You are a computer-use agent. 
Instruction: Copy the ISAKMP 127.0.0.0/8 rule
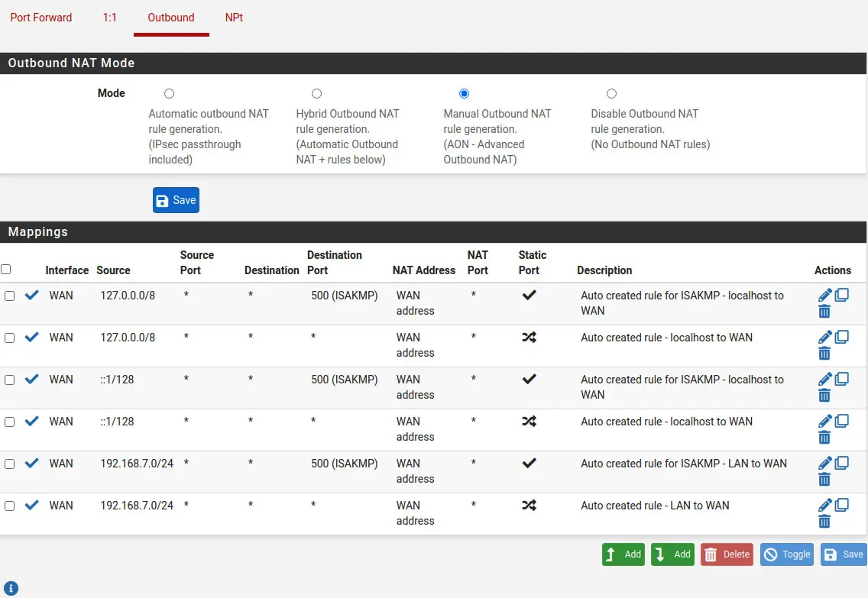[x=842, y=295]
